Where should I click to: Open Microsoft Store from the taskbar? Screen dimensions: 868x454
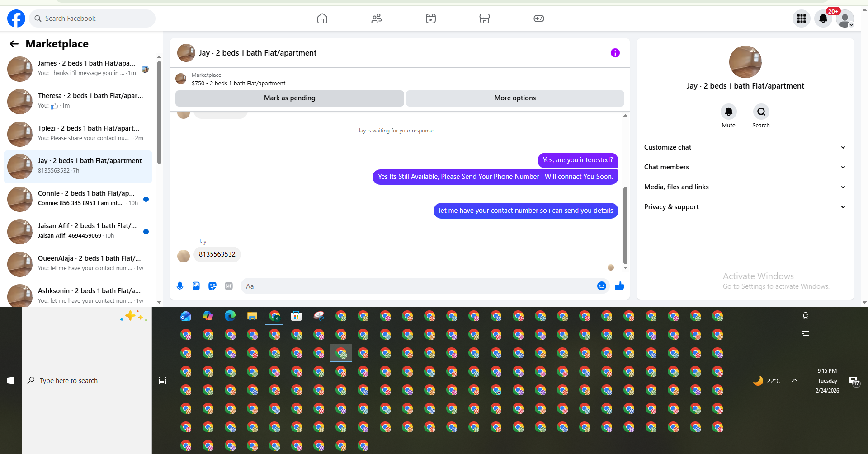point(297,316)
